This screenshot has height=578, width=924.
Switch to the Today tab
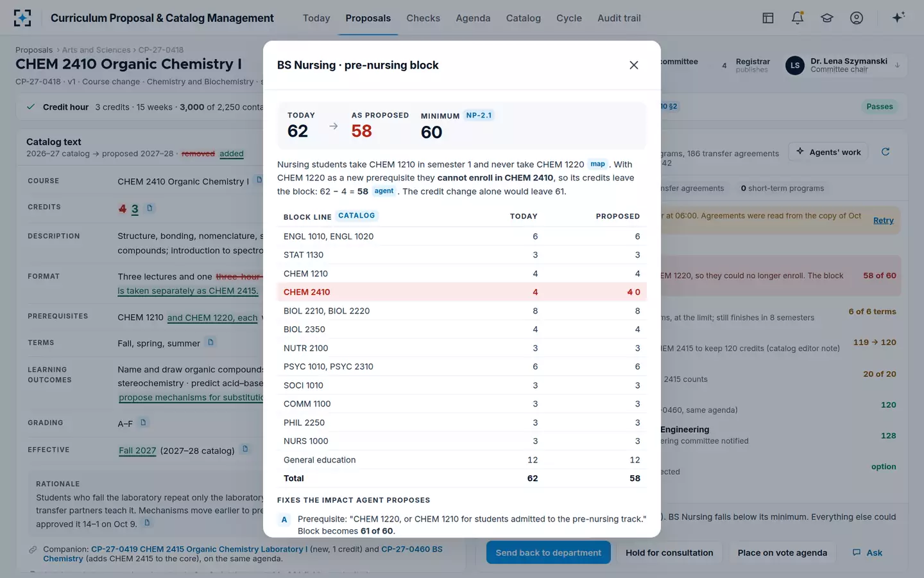pos(316,18)
